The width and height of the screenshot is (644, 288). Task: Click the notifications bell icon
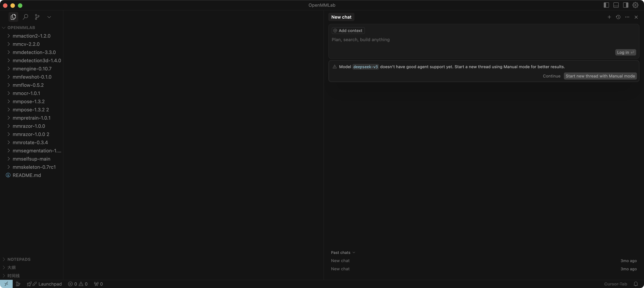(636, 284)
